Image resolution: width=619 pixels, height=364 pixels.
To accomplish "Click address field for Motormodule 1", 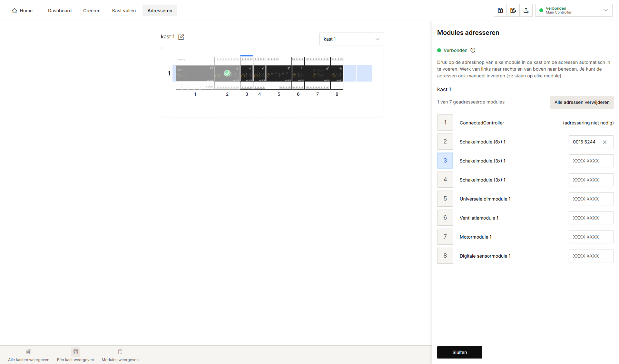I will pyautogui.click(x=591, y=237).
